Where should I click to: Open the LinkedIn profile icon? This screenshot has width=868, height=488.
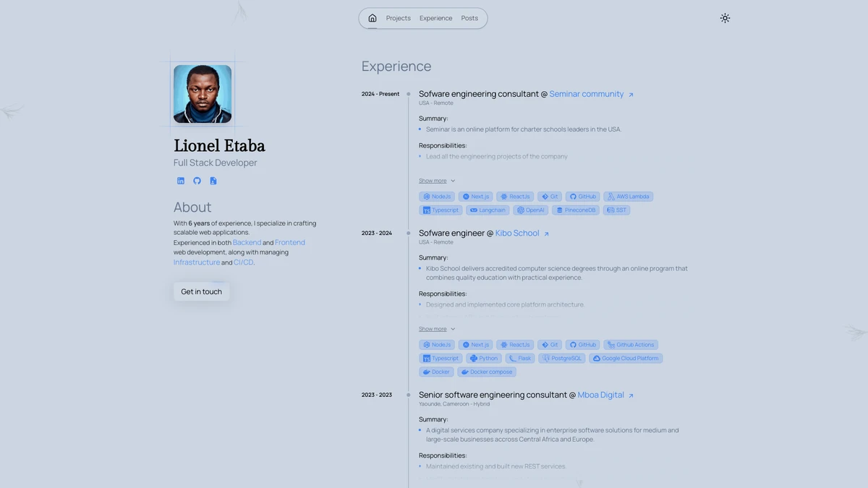click(181, 181)
